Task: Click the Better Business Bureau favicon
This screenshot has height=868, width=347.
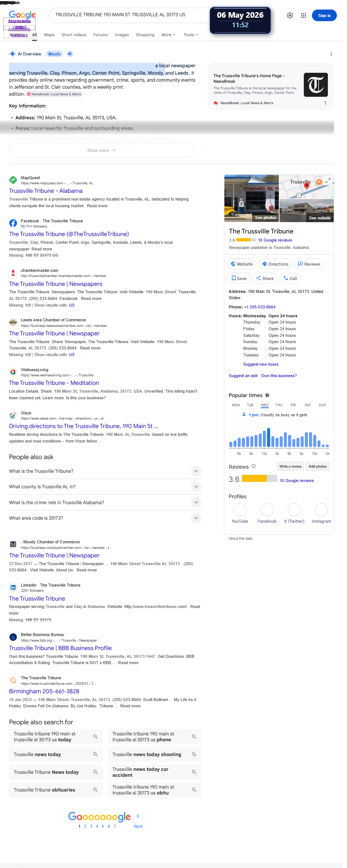Action: point(13,637)
